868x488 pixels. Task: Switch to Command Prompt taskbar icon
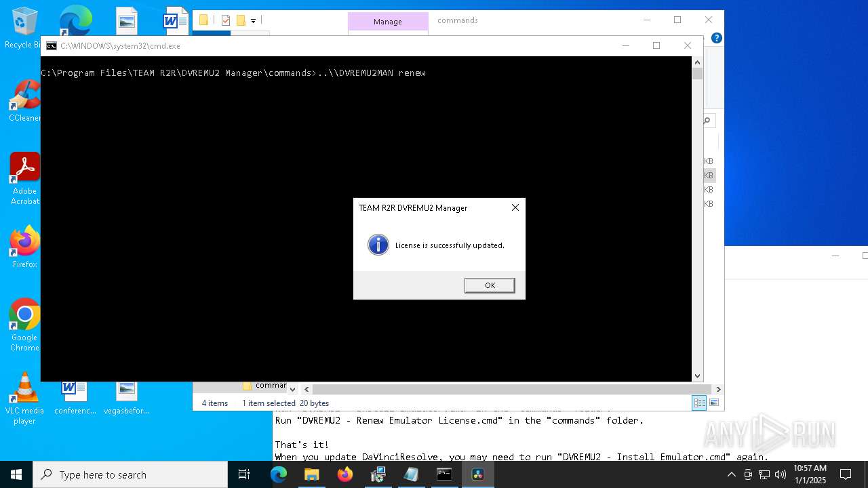444,474
